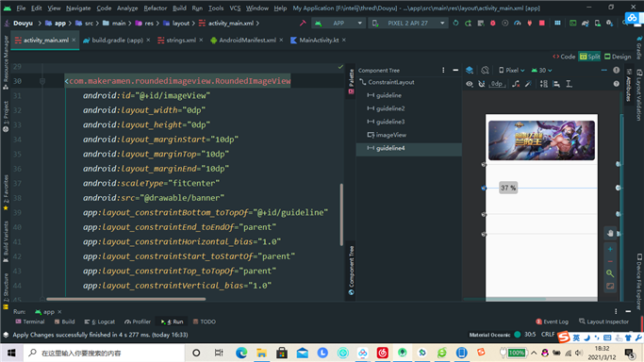
Task: Click Infer Constraints magic wand icon
Action: pyautogui.click(x=528, y=84)
